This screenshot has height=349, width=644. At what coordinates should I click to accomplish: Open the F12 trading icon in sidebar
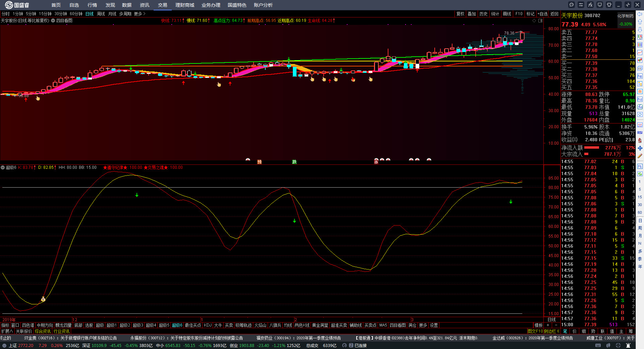[640, 99]
